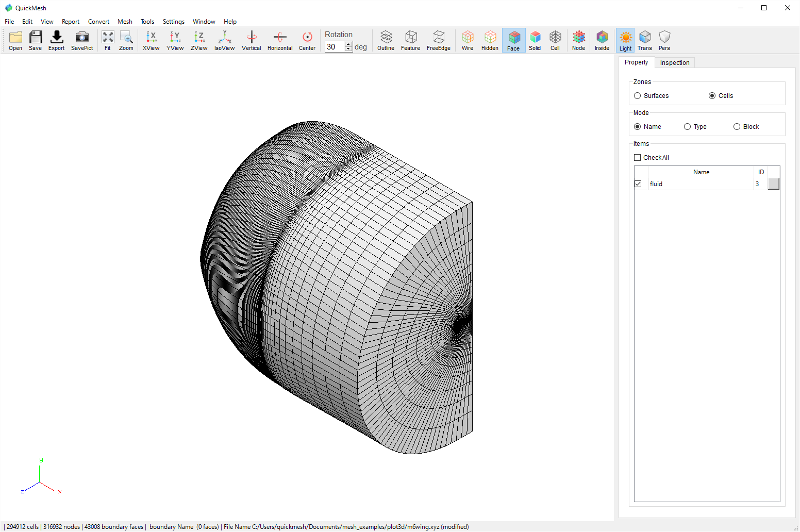The width and height of the screenshot is (800, 532).
Task: Fit the mesh to the view
Action: [108, 40]
